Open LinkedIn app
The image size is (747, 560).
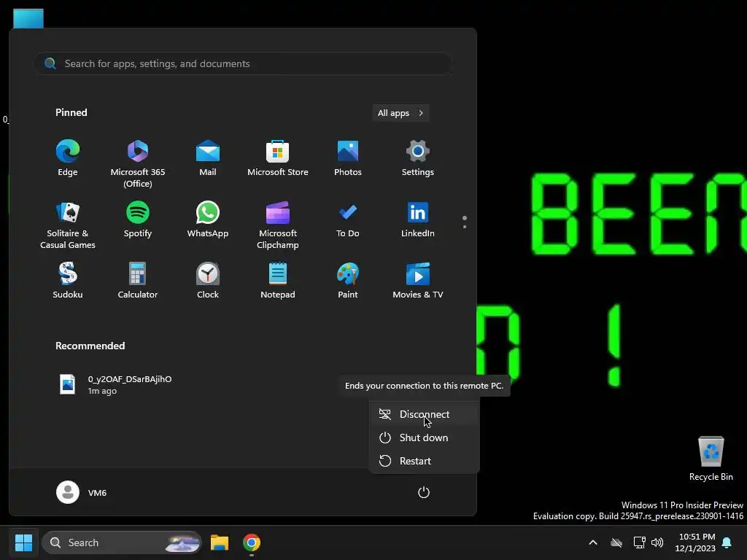point(418,219)
